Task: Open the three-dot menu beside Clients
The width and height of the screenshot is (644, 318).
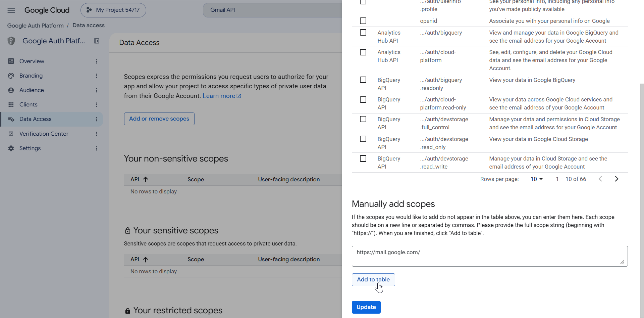Action: [x=97, y=104]
